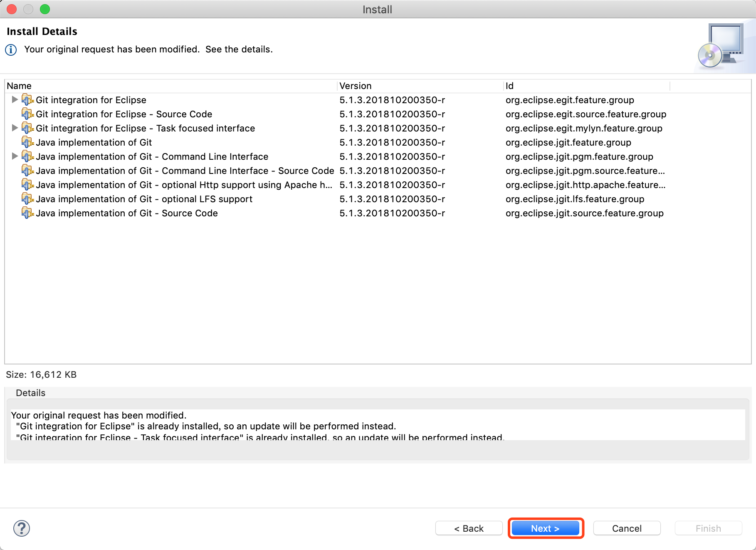756x550 pixels.
Task: Click the id org.eclipse.jgit.source.feature.group
Action: [x=585, y=213]
